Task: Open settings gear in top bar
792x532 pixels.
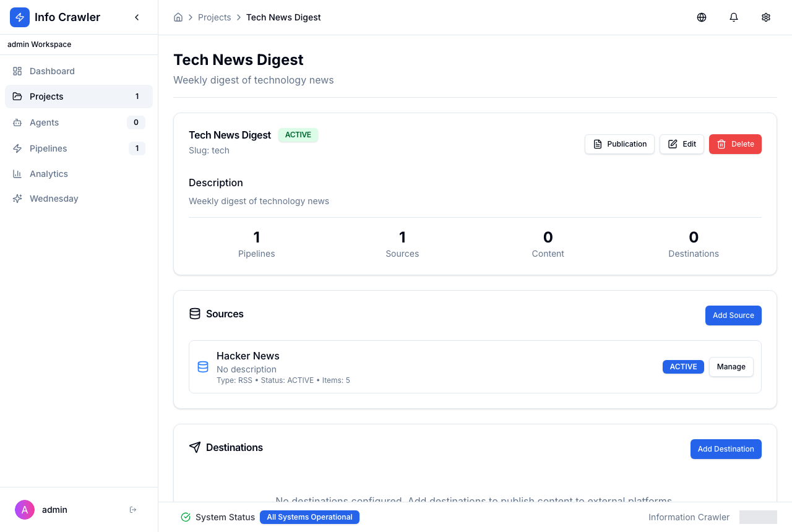Action: 766,17
